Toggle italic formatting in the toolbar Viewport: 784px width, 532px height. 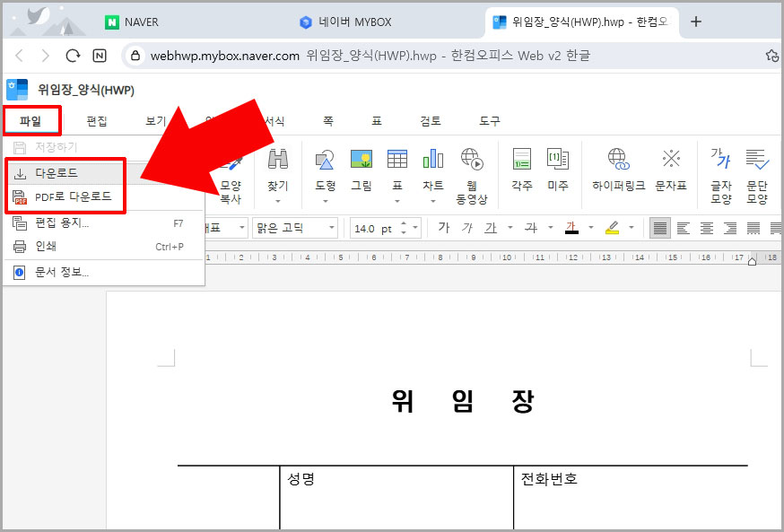(467, 228)
